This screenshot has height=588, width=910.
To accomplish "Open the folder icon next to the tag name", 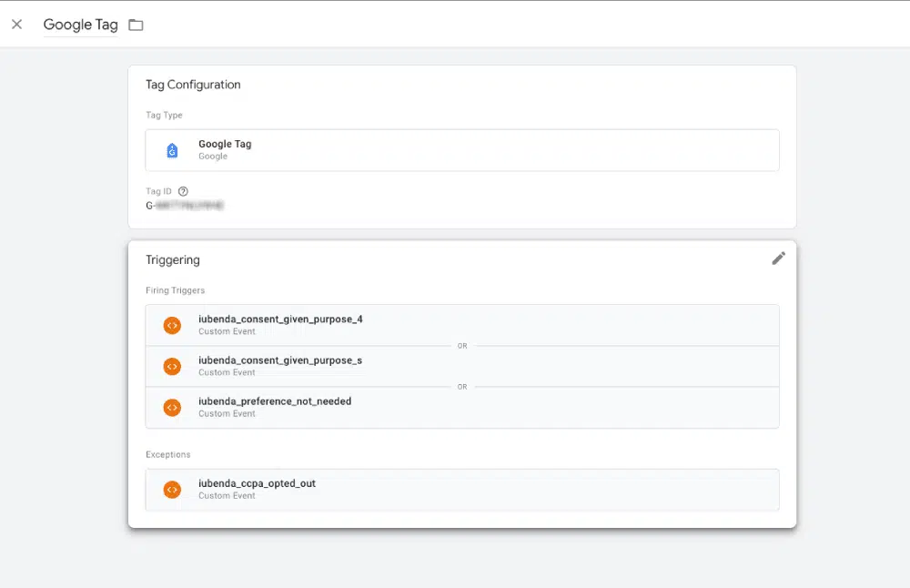I will click(136, 25).
